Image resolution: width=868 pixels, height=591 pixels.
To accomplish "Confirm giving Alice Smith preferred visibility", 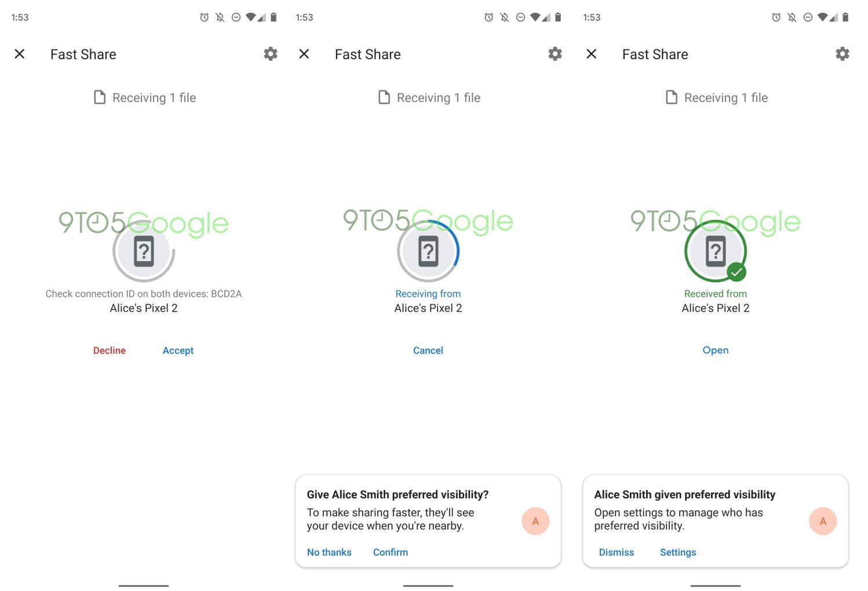I will 390,552.
